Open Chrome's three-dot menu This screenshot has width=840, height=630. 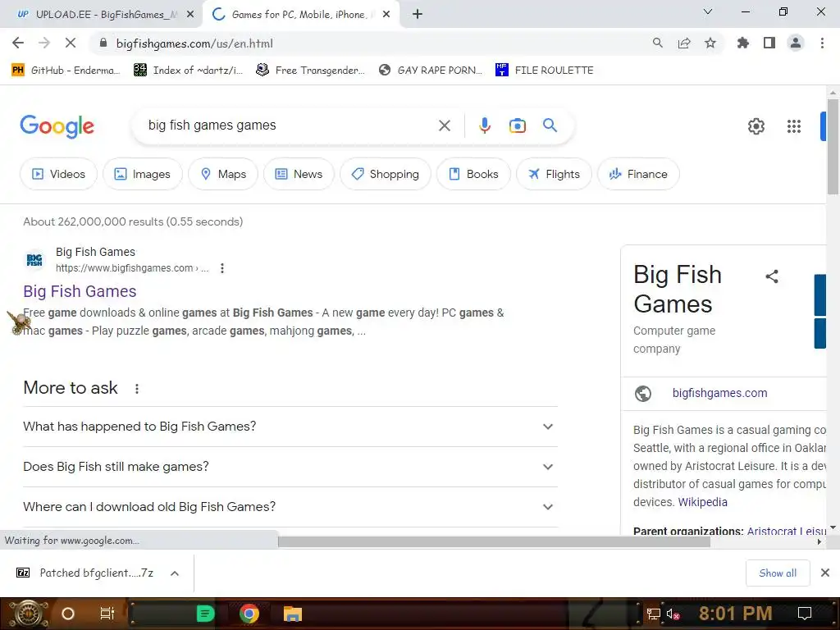point(822,43)
